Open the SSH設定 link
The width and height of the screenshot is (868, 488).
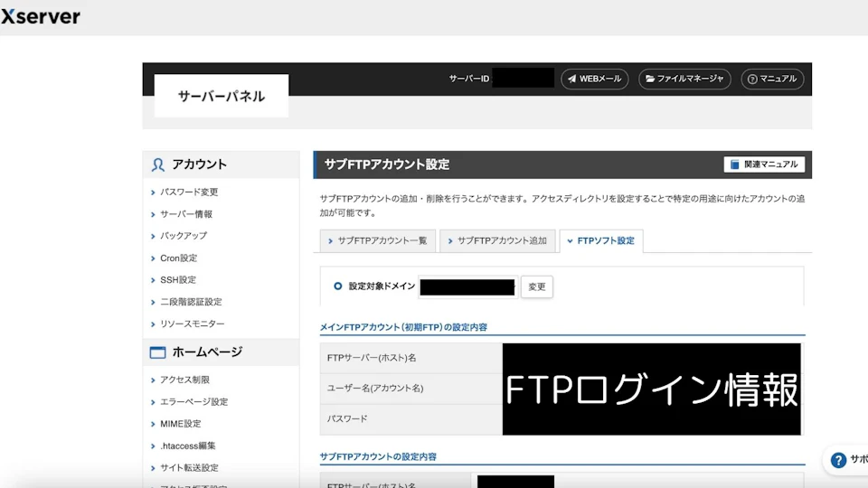[x=178, y=280]
